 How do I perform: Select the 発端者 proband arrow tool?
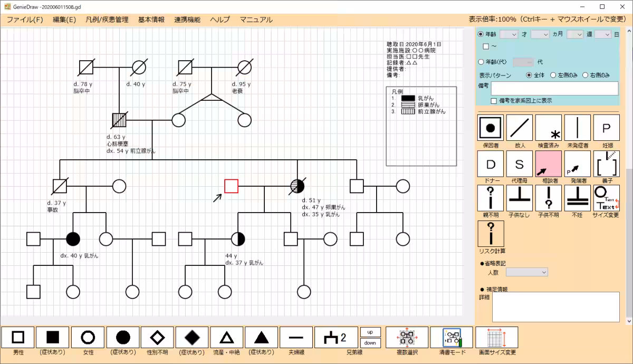point(578,164)
